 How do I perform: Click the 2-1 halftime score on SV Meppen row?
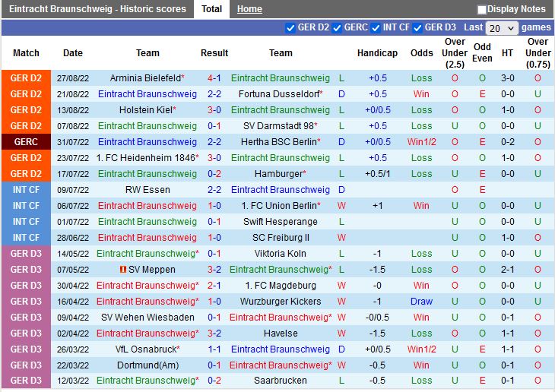(508, 270)
